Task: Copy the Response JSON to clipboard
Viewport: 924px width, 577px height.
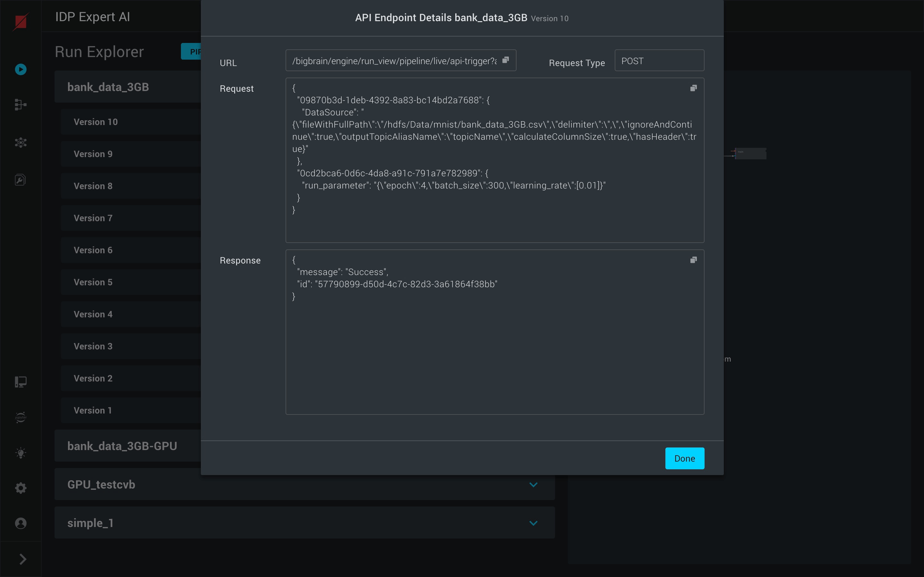Action: 693,260
